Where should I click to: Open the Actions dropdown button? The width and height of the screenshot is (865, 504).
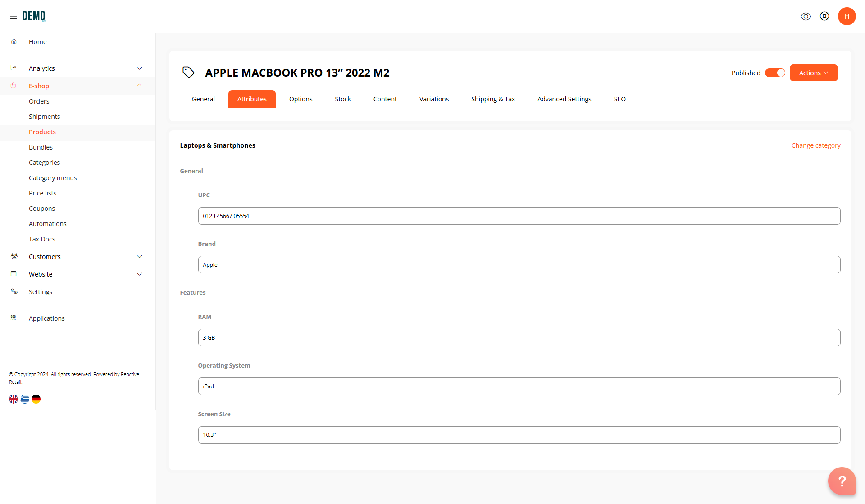pos(814,73)
